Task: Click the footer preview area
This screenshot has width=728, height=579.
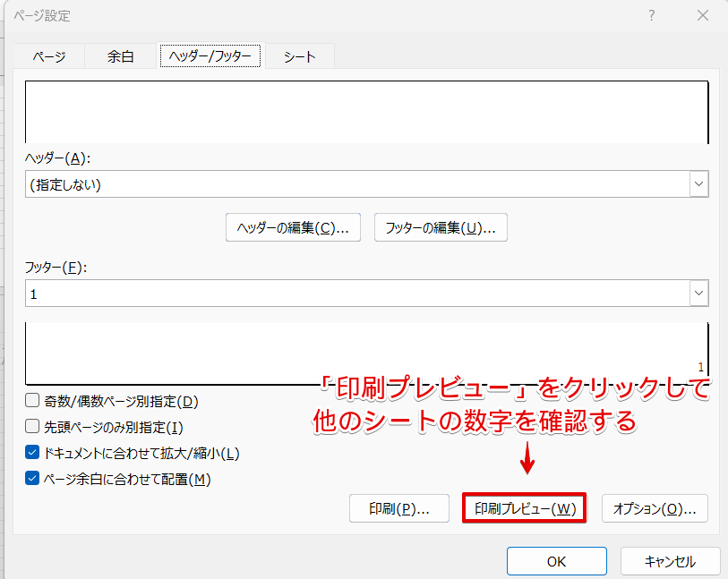Action: click(x=367, y=353)
